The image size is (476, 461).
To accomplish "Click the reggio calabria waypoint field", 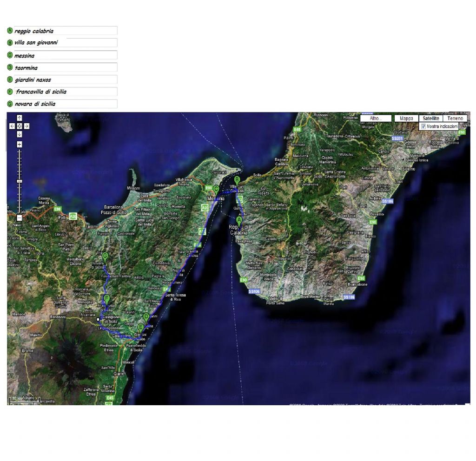I will [66, 31].
